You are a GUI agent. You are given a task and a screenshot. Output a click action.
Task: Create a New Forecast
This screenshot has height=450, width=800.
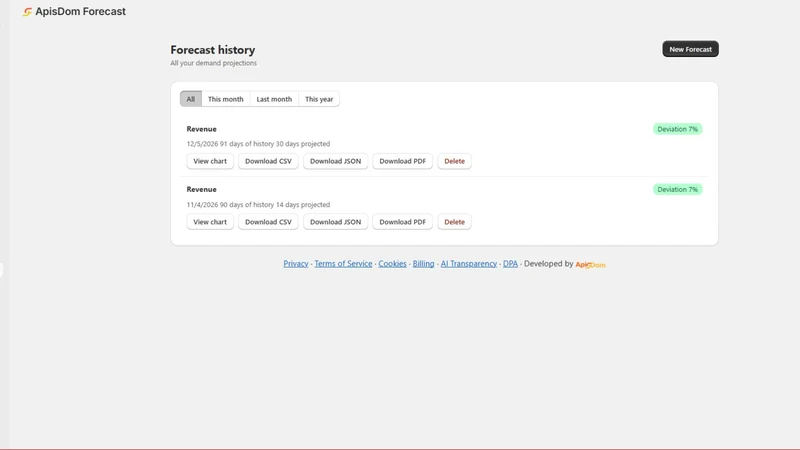pyautogui.click(x=690, y=49)
